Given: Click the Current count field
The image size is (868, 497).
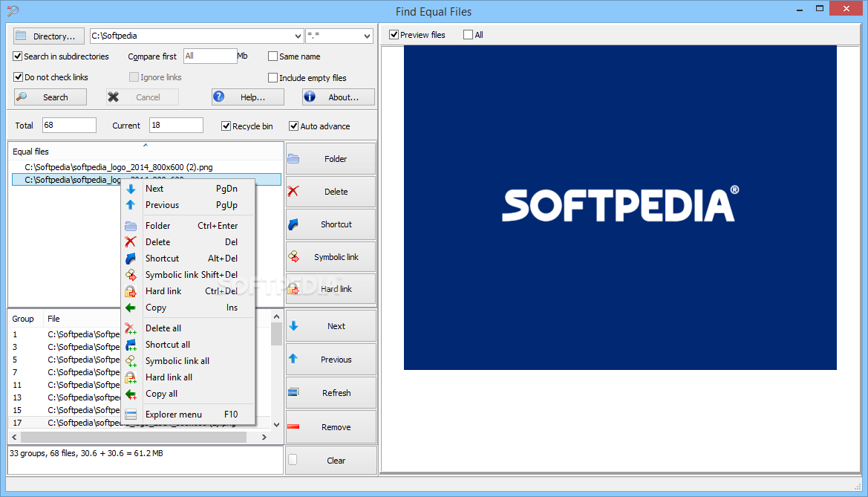Looking at the screenshot, I should tap(176, 126).
